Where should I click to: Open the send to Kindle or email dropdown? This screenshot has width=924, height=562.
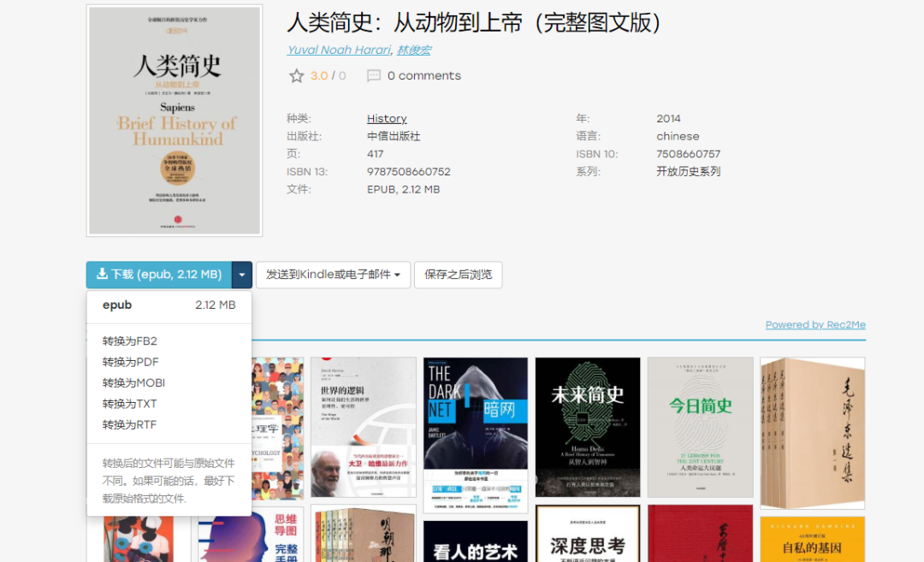pyautogui.click(x=333, y=275)
